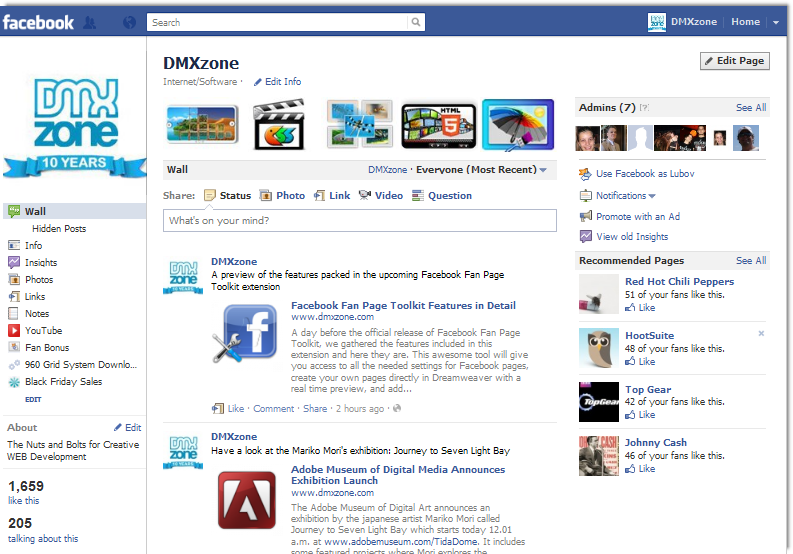
Task: Open Facebook Fan Page Toolkit Features article
Action: [403, 306]
